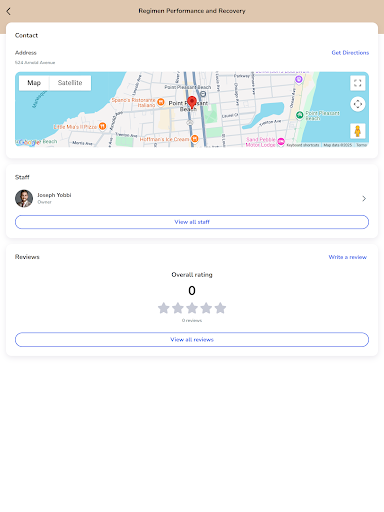Click the third rating star
This screenshot has width=384, height=512.
pyautogui.click(x=192, y=308)
